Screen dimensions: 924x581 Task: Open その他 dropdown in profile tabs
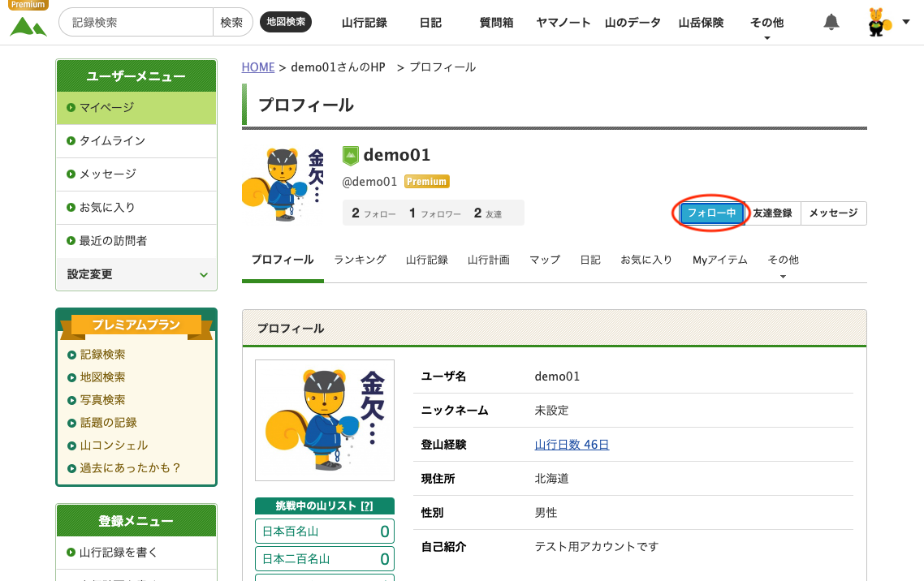point(784,260)
